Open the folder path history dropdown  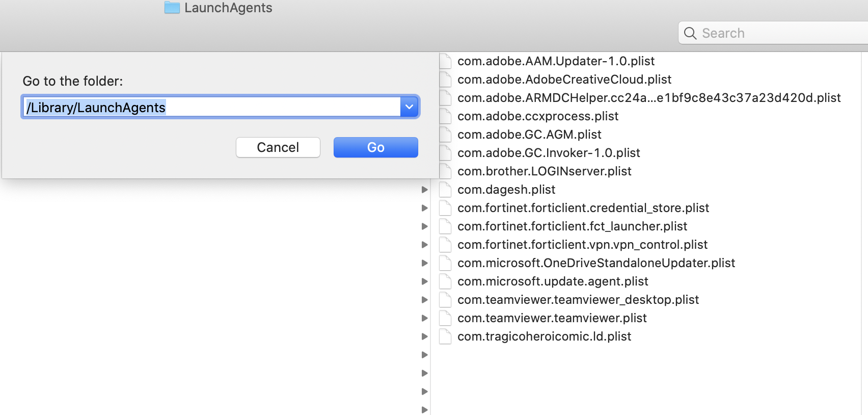[409, 107]
